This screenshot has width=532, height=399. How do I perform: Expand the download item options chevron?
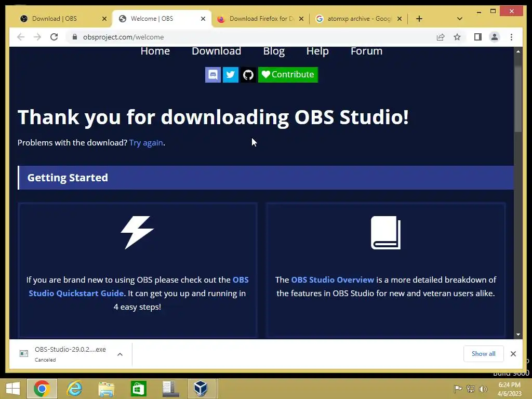coord(120,354)
